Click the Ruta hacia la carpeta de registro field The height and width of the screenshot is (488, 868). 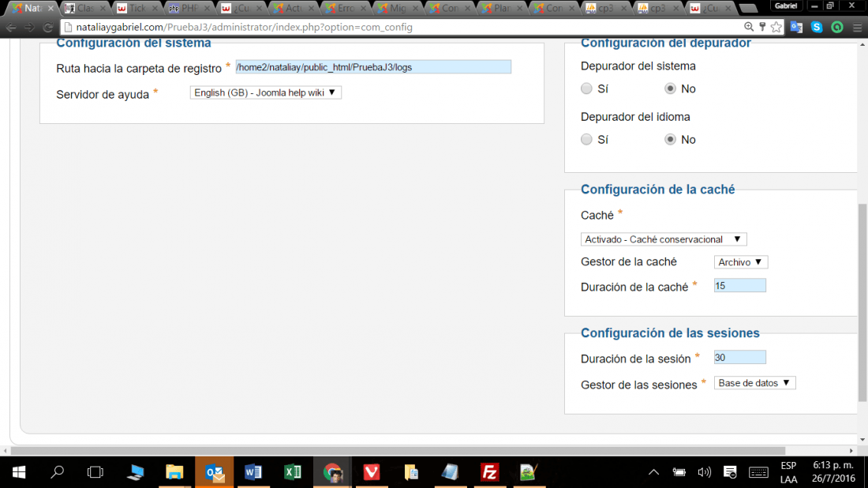click(x=373, y=67)
